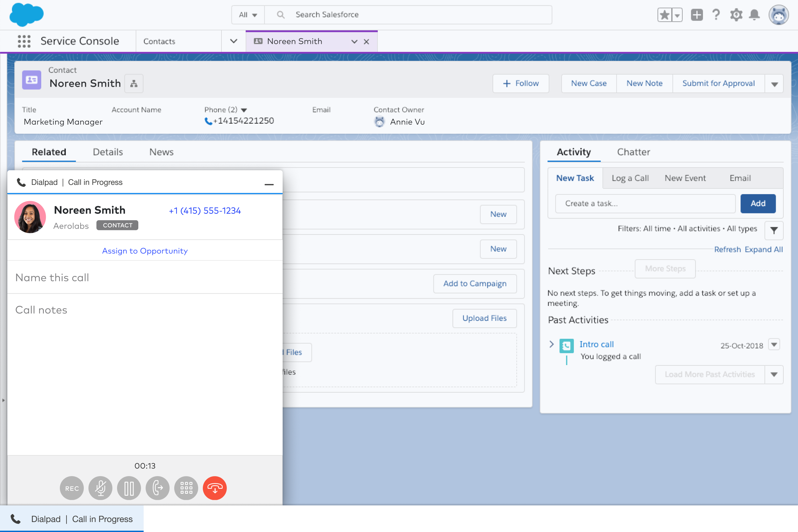The height and width of the screenshot is (532, 798).
Task: Open the activity filter funnel icon
Action: point(774,230)
